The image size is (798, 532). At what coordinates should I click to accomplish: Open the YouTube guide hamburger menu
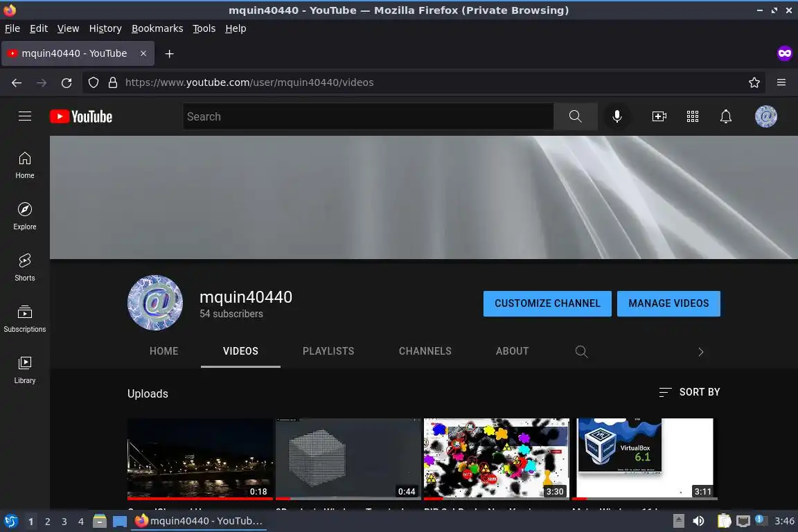[25, 116]
